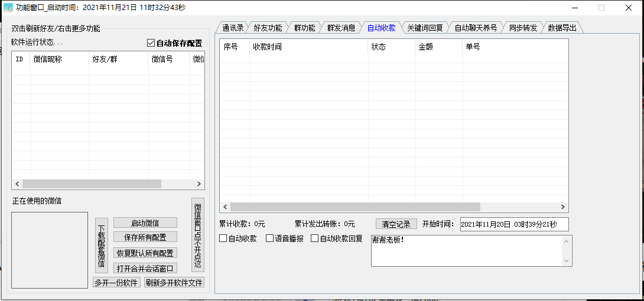This screenshot has height=301, width=644.
Task: Open the 数据导出 tab
Action: (x=562, y=28)
